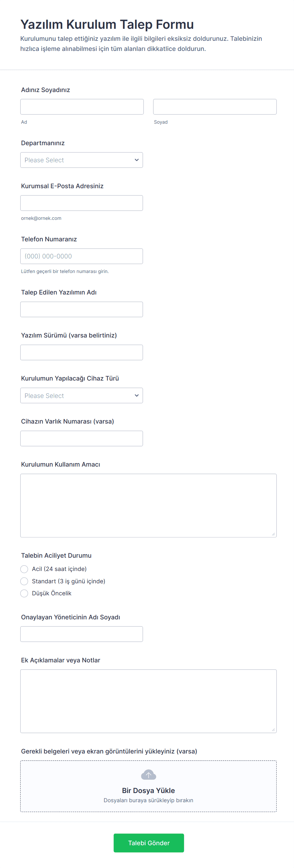Select Standart (3 iş günü içinde) option

pyautogui.click(x=24, y=581)
